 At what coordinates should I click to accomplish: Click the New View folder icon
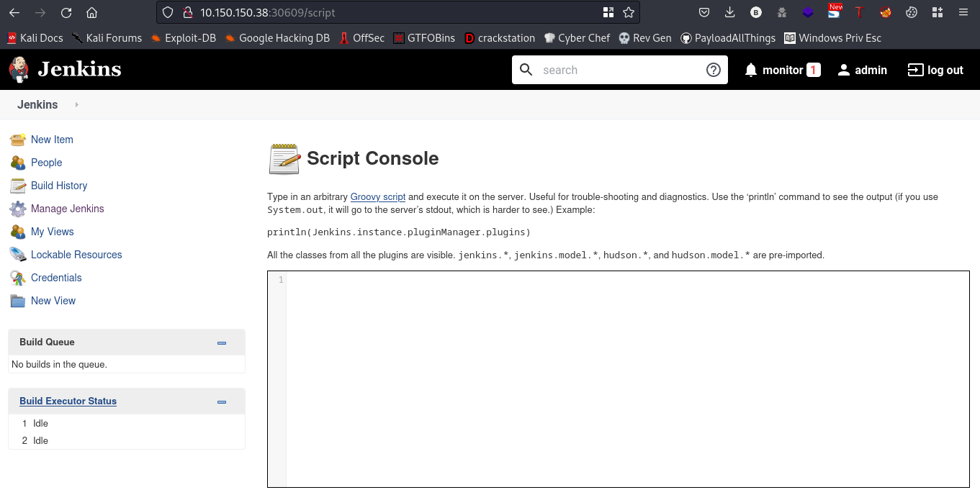[x=18, y=301]
